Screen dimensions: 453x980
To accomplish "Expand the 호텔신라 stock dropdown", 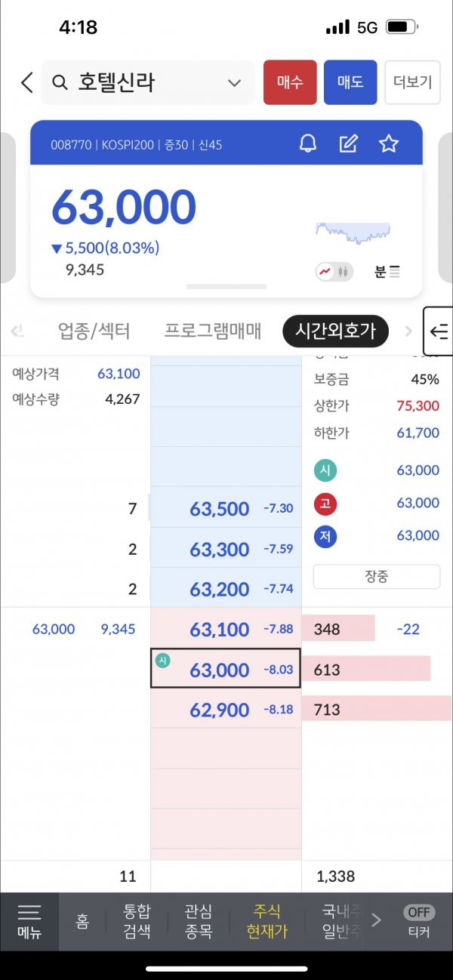I will 235,83.
